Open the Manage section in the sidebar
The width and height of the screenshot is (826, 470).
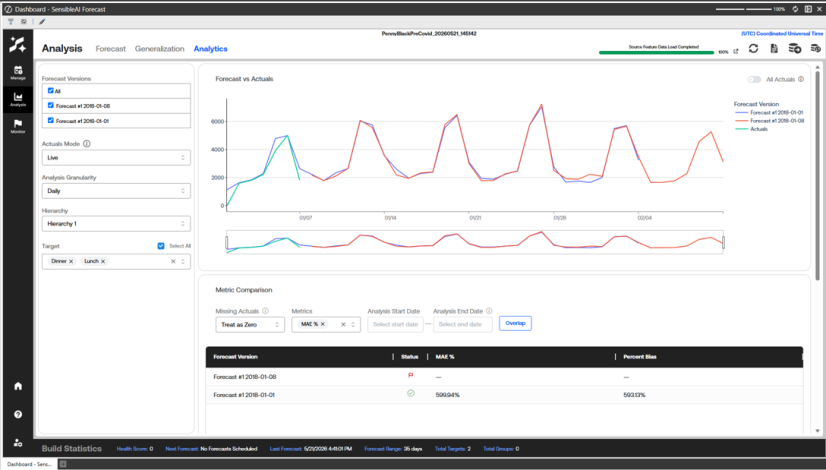point(18,73)
